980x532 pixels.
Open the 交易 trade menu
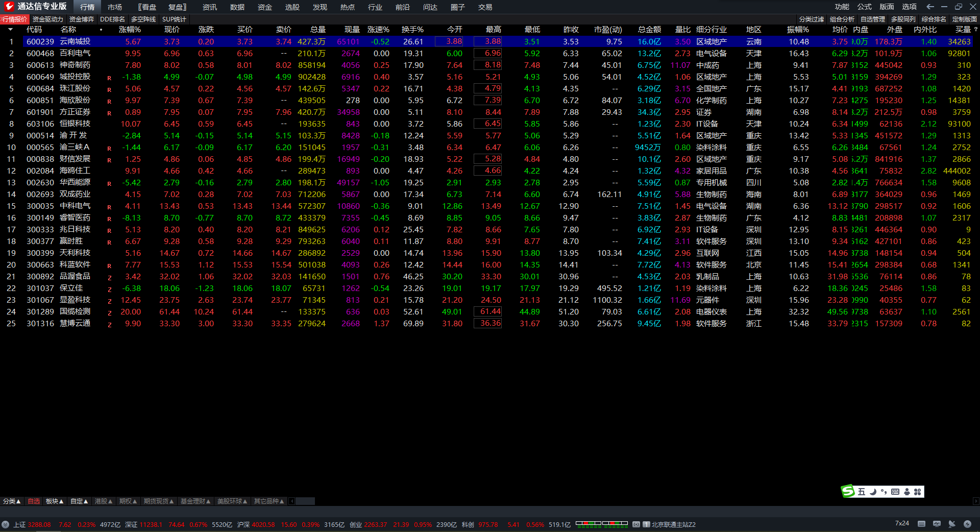point(485,7)
